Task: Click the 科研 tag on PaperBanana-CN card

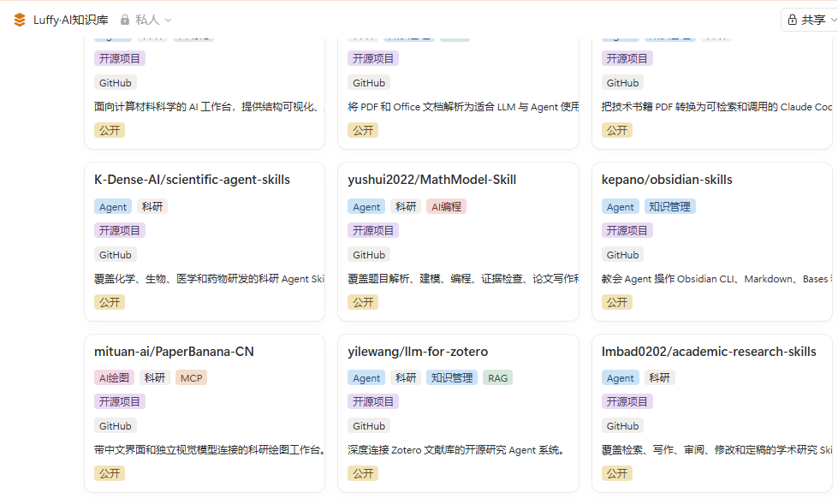Action: (x=155, y=378)
